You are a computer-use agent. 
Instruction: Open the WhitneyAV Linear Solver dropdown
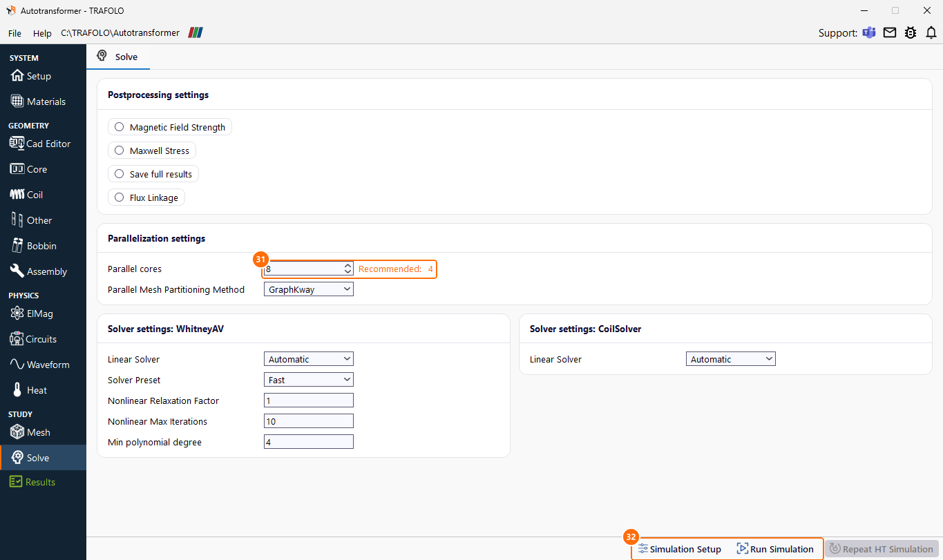point(309,359)
